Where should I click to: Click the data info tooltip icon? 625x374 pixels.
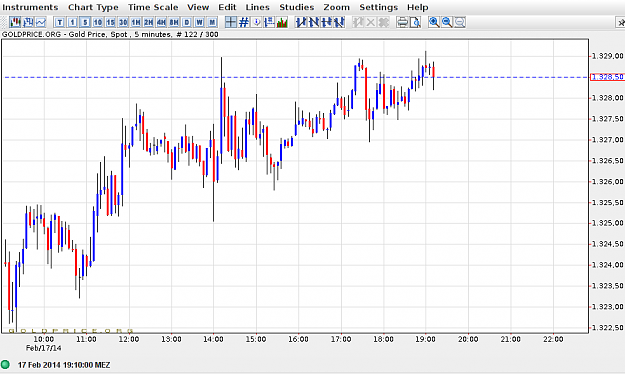(x=257, y=22)
